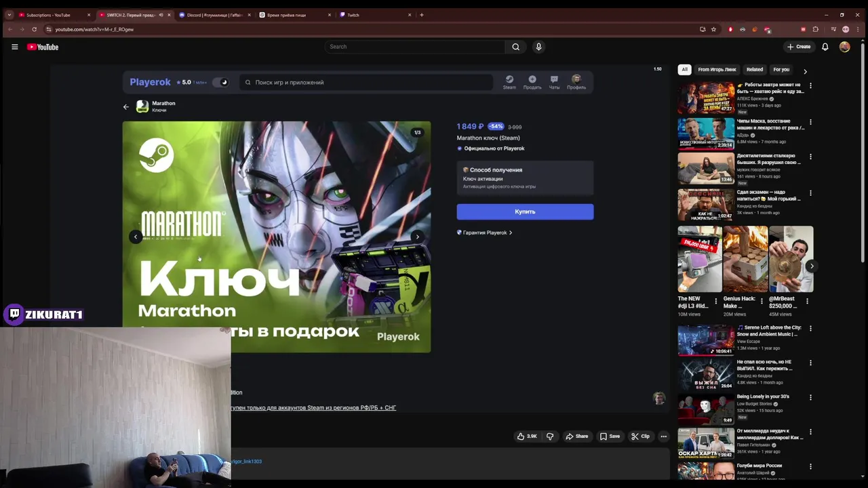Focus the YouTube Search field
868x488 pixels.
click(414, 47)
